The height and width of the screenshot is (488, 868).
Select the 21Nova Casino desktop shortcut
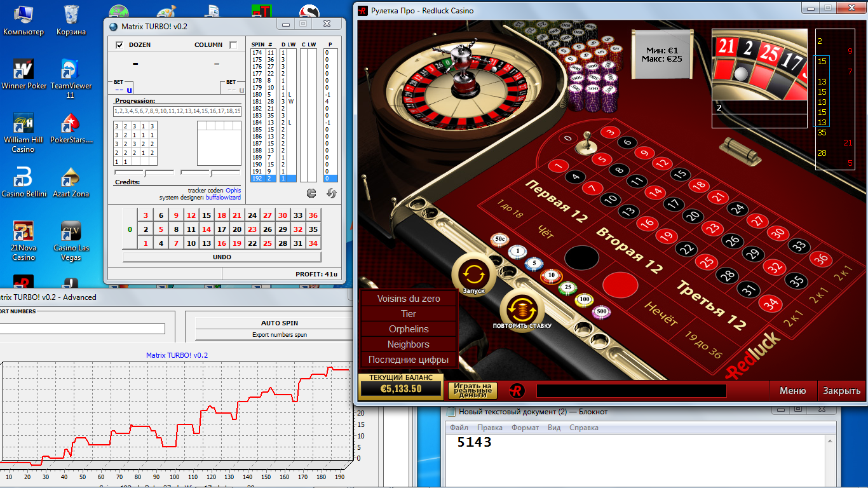(24, 240)
